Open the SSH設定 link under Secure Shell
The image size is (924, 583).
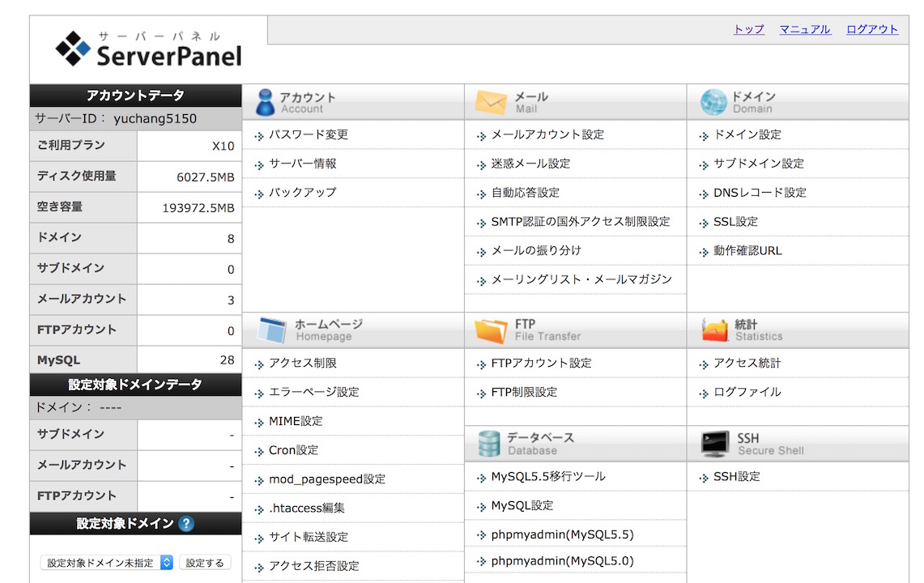point(737,476)
